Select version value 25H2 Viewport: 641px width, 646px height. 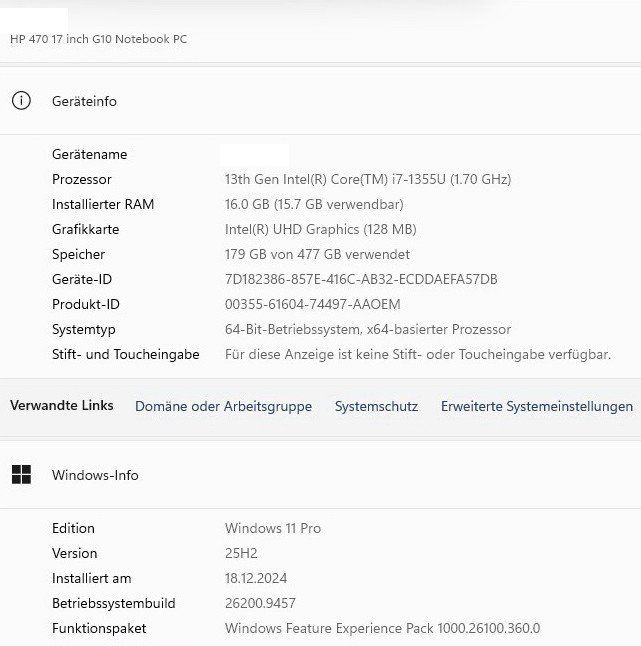(241, 553)
